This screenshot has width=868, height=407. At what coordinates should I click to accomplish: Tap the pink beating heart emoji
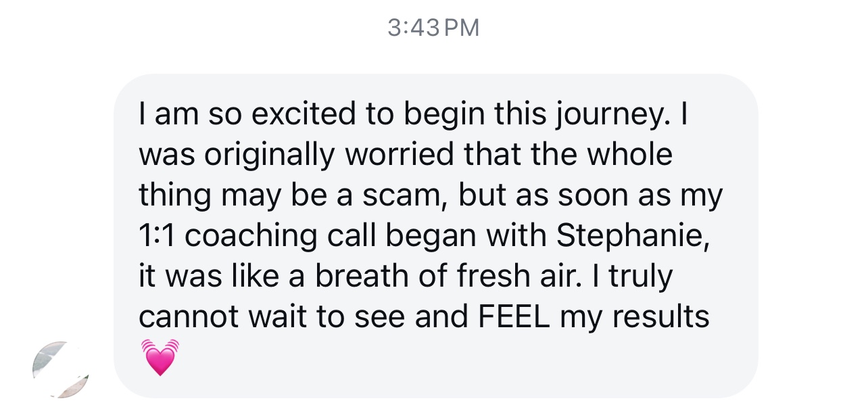(x=160, y=357)
